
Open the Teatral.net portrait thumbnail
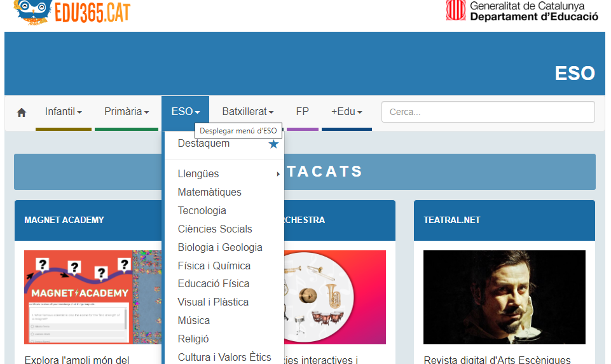(504, 297)
